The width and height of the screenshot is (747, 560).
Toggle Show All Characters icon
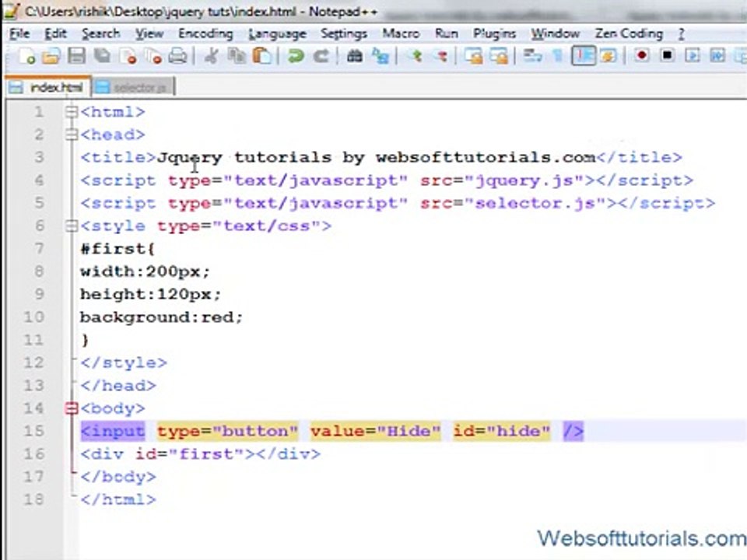(557, 57)
